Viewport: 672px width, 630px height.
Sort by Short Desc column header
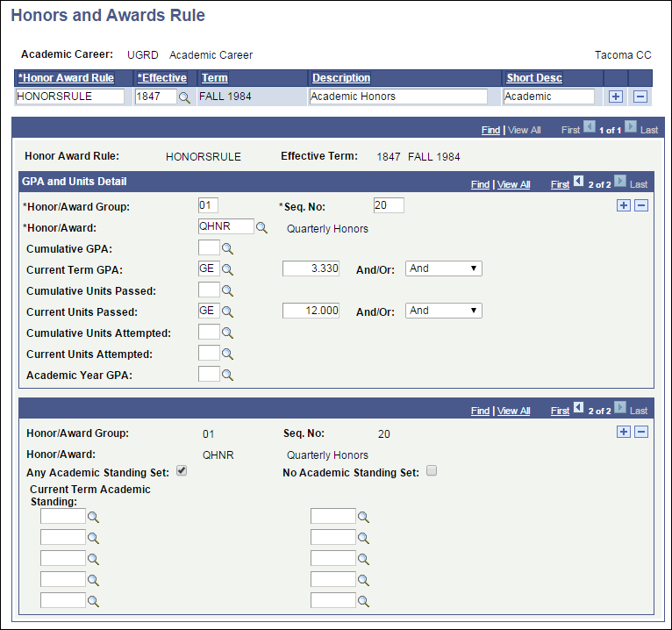[534, 78]
